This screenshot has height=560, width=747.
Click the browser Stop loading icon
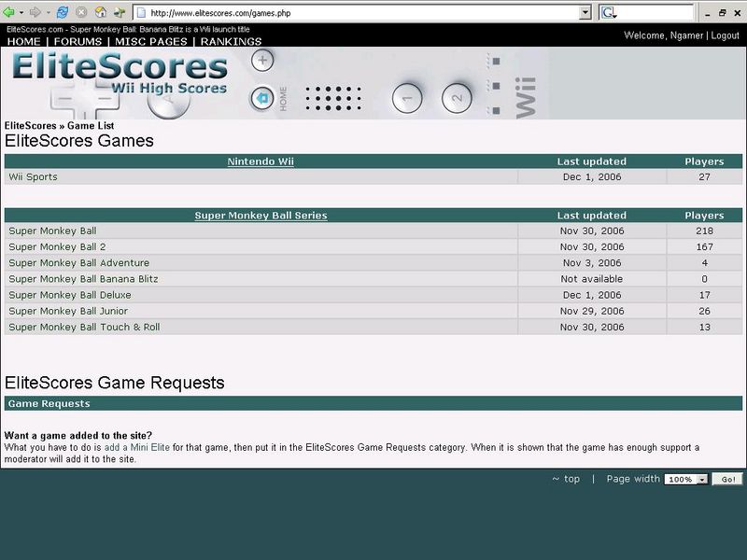point(81,12)
